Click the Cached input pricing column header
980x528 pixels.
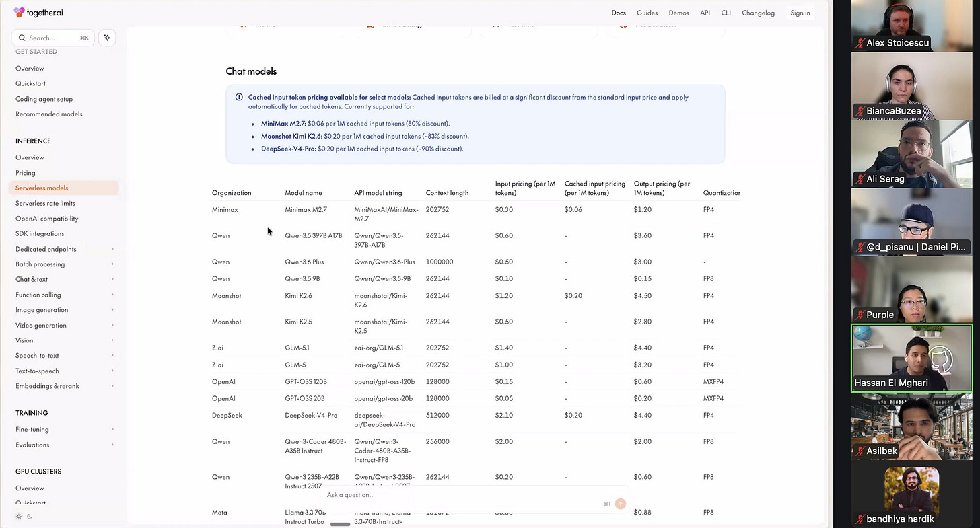click(595, 188)
